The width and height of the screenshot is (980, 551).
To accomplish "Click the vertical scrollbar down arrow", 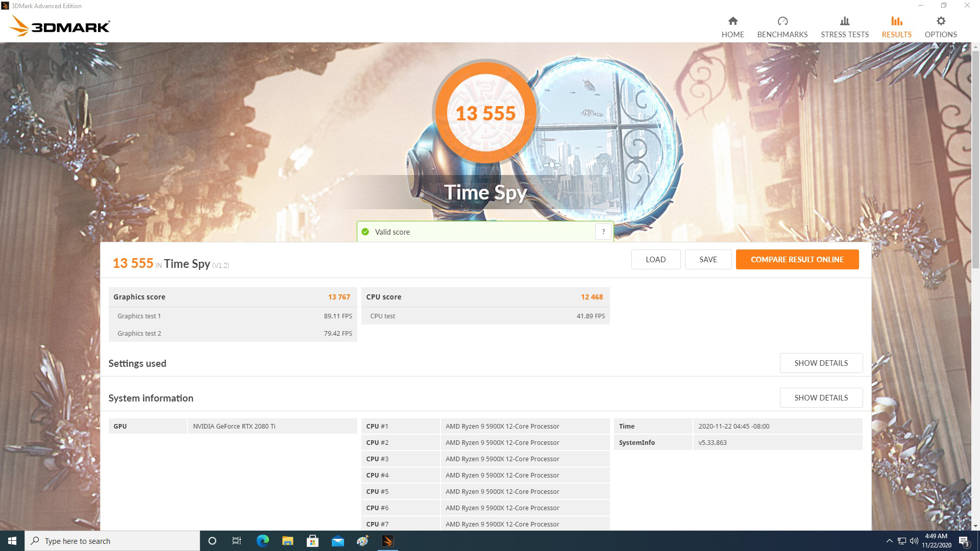I will click(975, 526).
